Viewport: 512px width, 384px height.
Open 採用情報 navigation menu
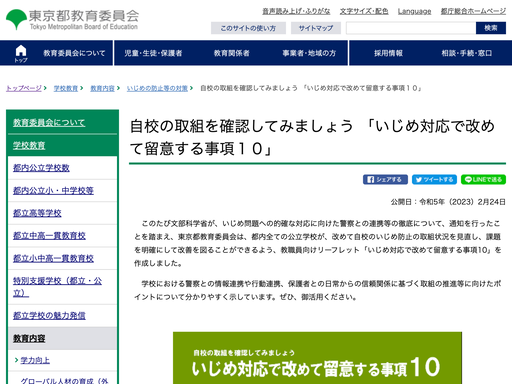pos(388,53)
